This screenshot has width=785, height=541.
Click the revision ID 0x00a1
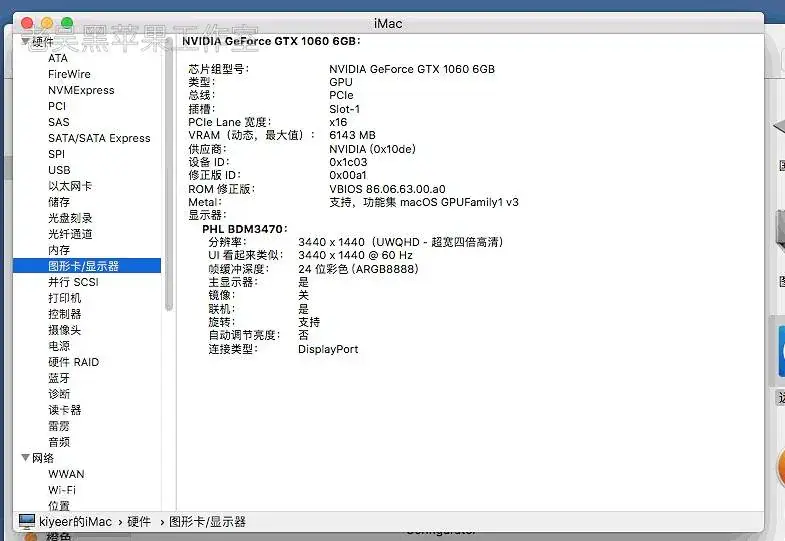tap(348, 175)
